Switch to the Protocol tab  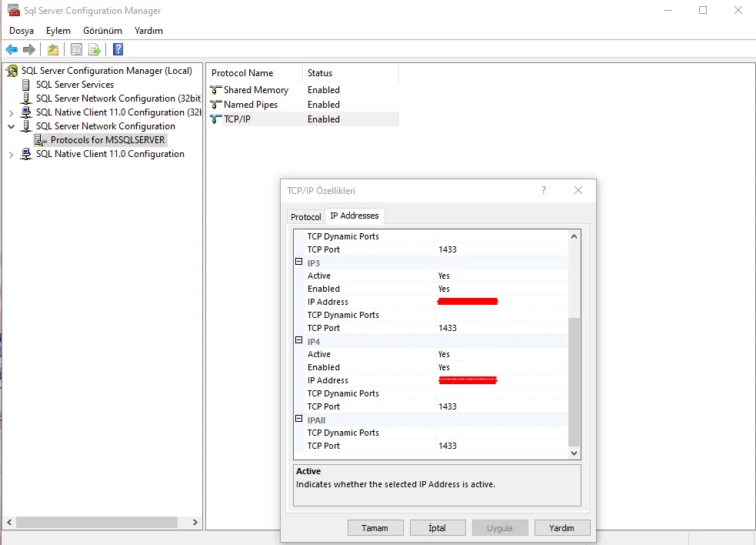305,217
